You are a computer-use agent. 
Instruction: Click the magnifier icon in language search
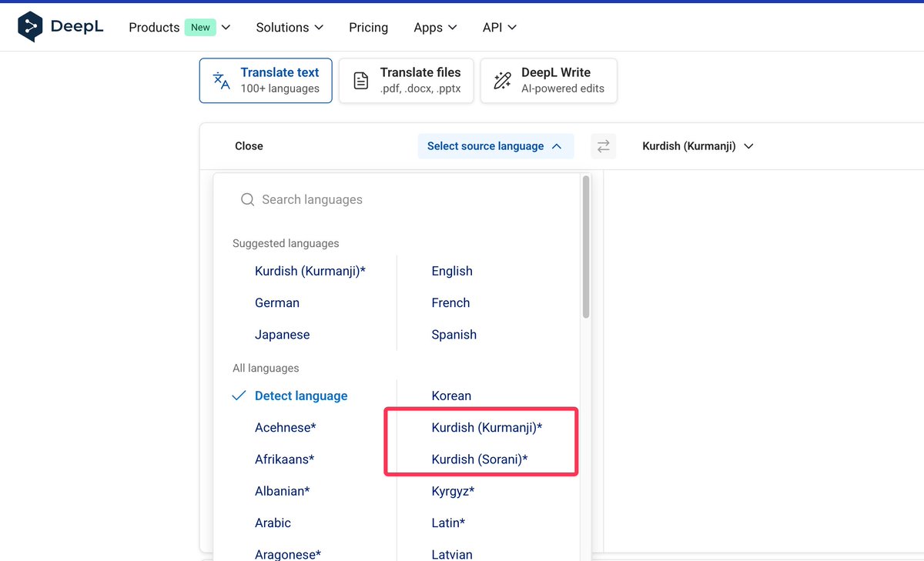click(247, 200)
